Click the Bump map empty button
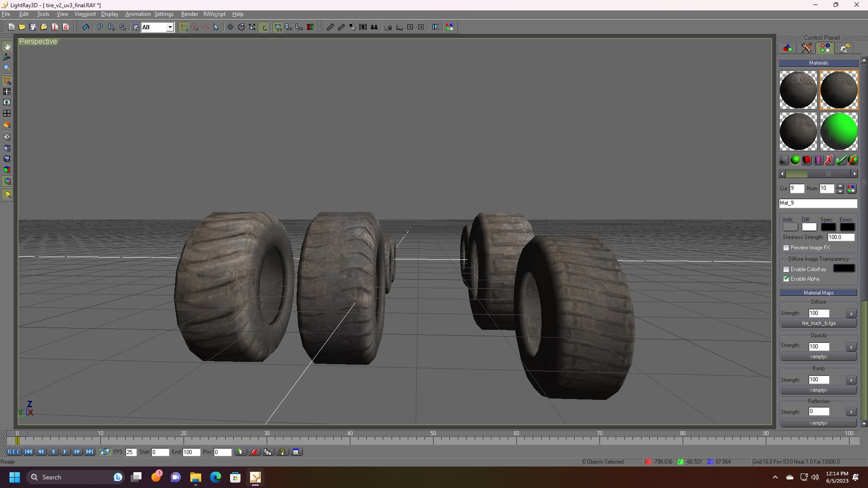868x488 pixels. point(818,390)
